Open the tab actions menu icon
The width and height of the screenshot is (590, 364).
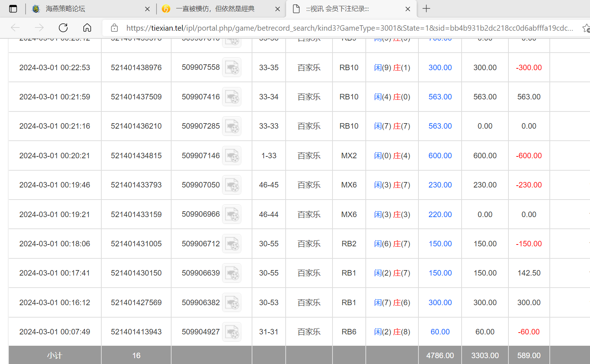[x=13, y=9]
